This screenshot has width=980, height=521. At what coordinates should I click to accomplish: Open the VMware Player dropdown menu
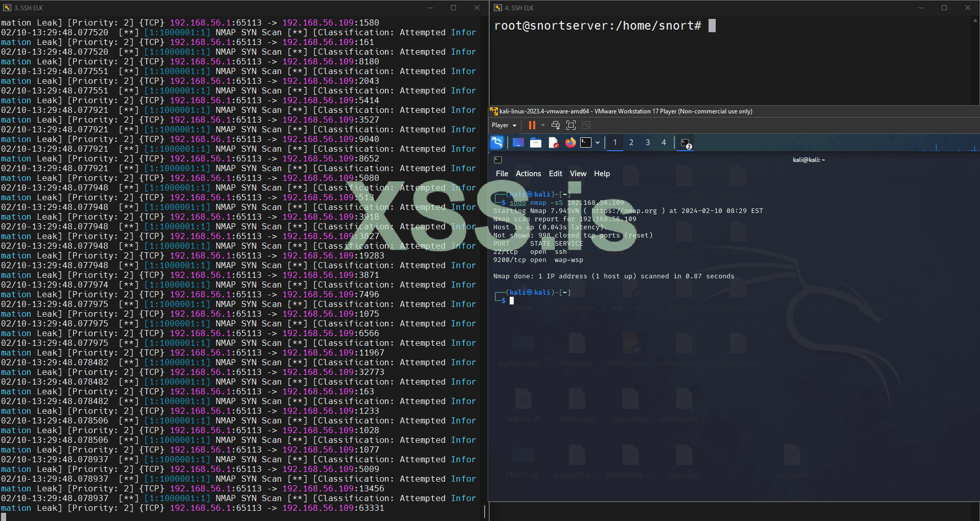pyautogui.click(x=504, y=125)
